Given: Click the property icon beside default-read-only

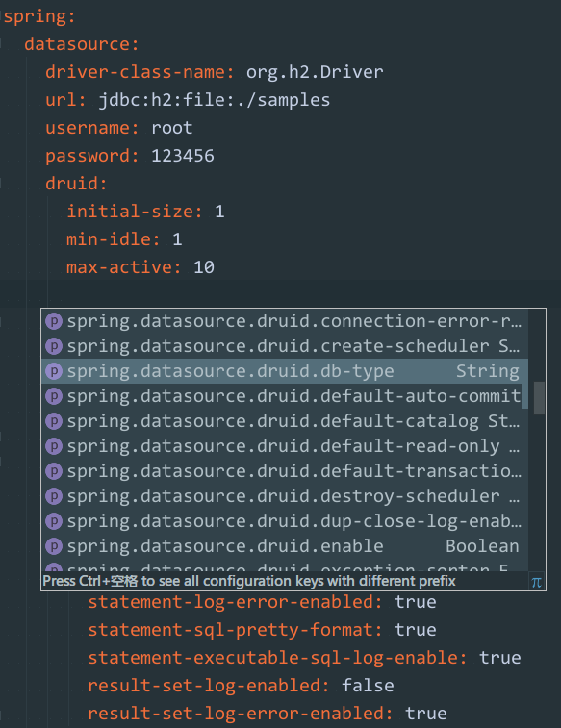Looking at the screenshot, I should tap(54, 446).
